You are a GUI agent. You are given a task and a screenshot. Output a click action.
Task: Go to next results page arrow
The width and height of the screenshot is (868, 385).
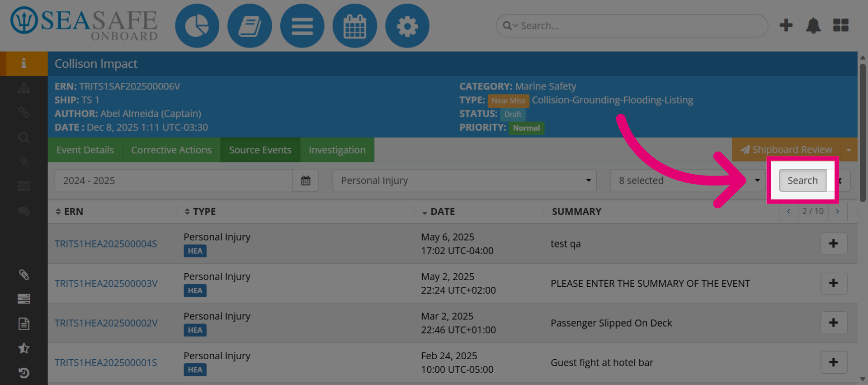tap(837, 211)
